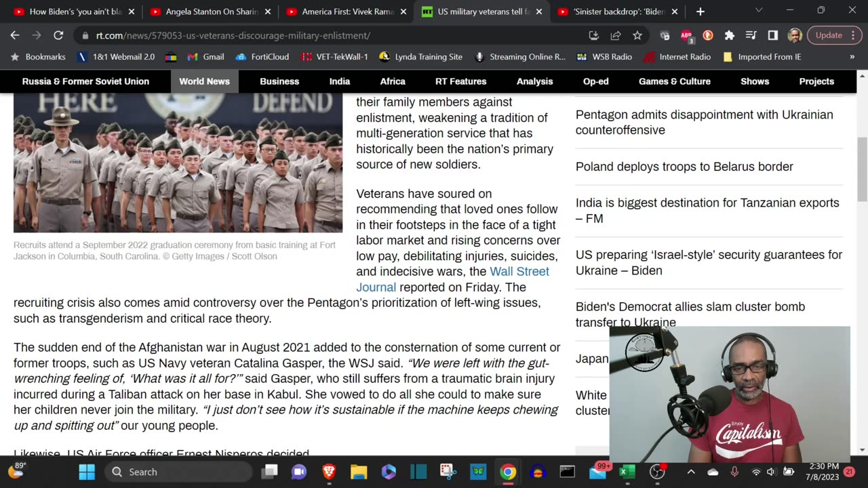Image resolution: width=868 pixels, height=488 pixels.
Task: Click the address bar URL field
Action: [x=332, y=35]
